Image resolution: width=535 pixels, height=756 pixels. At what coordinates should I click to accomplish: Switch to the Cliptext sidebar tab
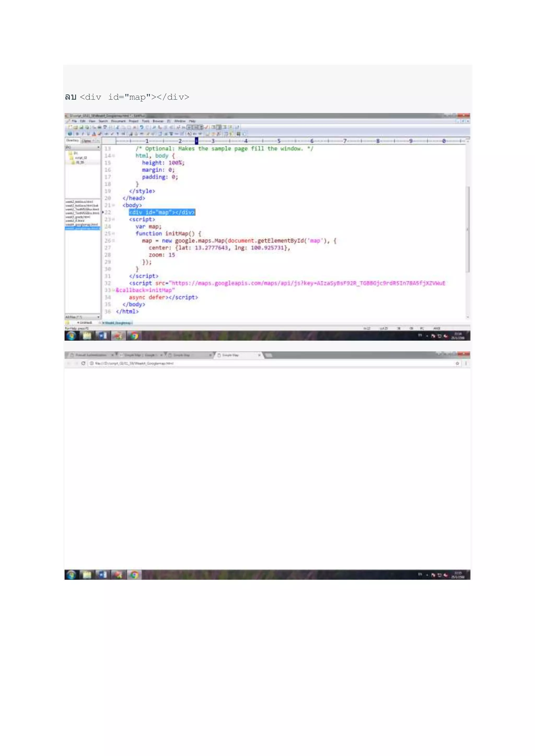87,141
